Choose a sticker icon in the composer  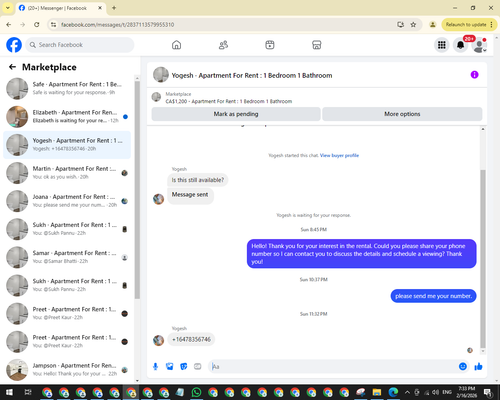click(x=184, y=367)
